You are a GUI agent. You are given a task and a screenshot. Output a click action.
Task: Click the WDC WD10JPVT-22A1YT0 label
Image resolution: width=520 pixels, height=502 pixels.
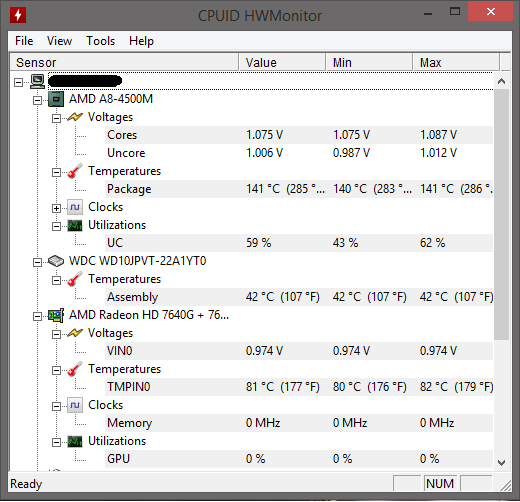pos(137,261)
